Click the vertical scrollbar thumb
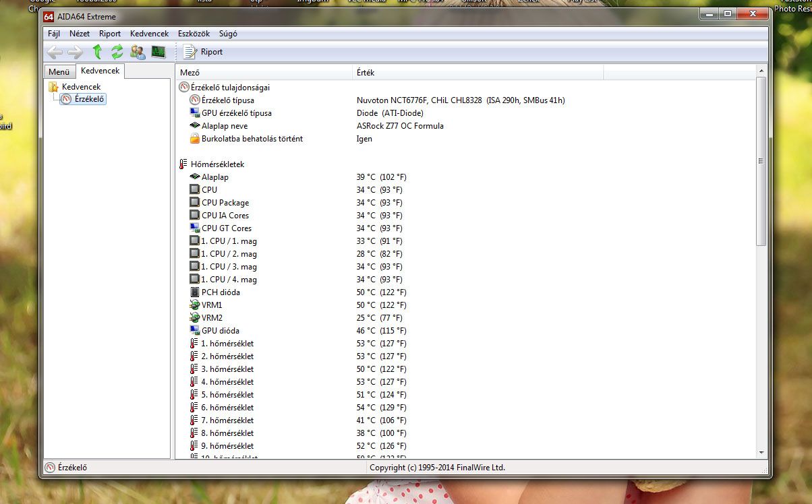Image resolution: width=812 pixels, height=504 pixels. [761, 161]
